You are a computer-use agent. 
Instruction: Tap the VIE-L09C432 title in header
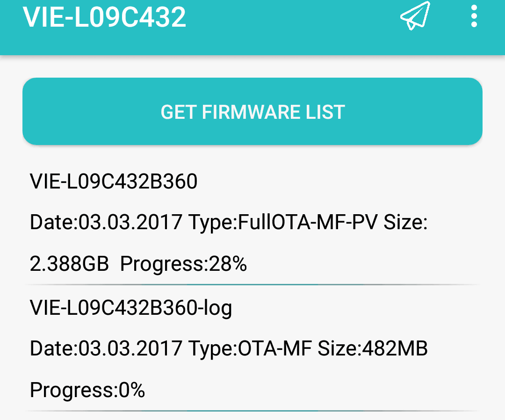click(104, 17)
